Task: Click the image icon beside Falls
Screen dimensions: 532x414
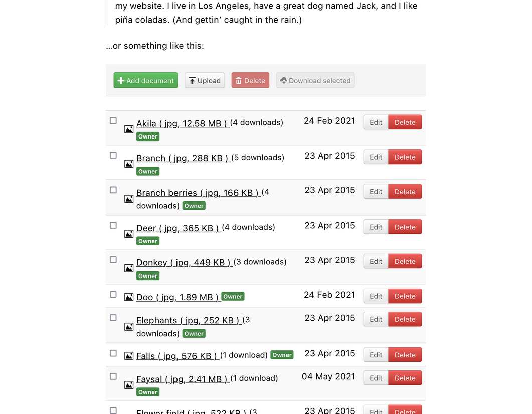Action: click(x=128, y=356)
